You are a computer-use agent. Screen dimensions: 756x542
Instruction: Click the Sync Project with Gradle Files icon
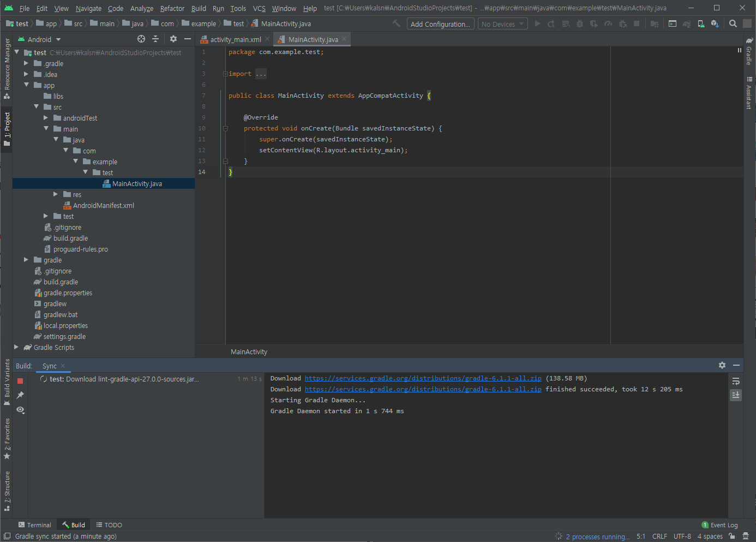point(687,23)
